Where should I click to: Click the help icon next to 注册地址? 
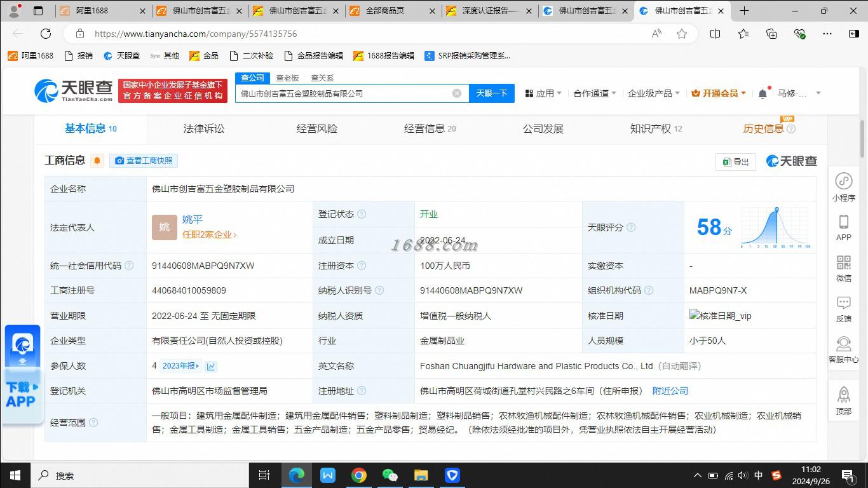(x=362, y=391)
